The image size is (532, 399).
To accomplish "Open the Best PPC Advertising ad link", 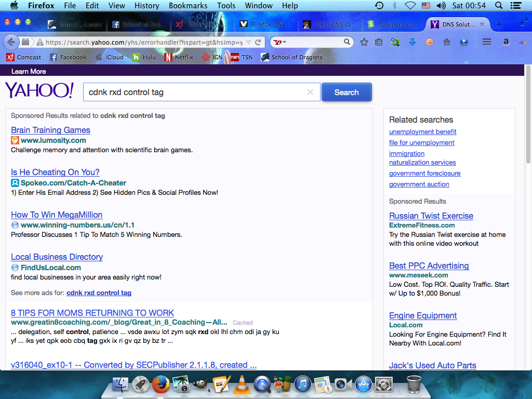I will point(429,265).
